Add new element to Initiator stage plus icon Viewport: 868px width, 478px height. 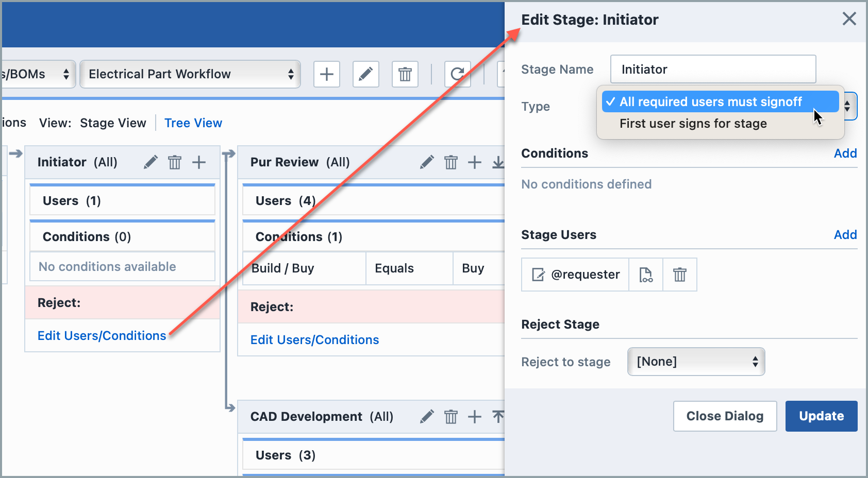(x=199, y=162)
